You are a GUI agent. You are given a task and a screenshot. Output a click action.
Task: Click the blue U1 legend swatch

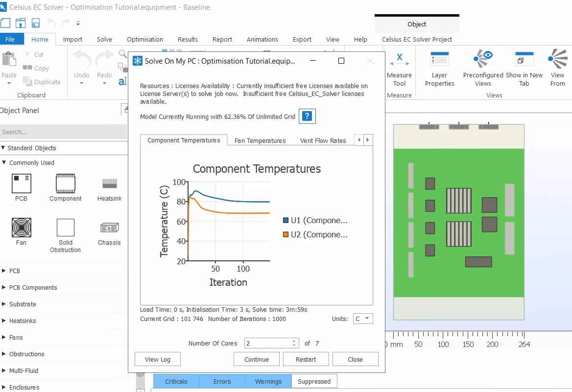[286, 220]
